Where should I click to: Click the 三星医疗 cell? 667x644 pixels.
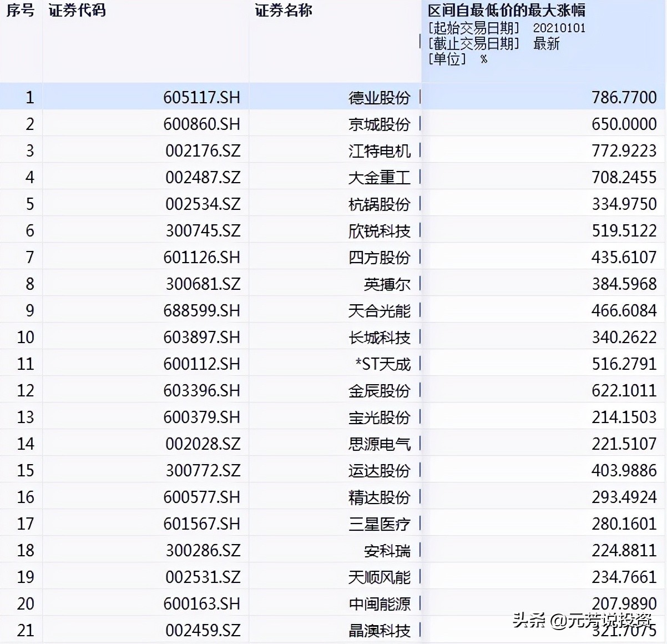coord(380,524)
